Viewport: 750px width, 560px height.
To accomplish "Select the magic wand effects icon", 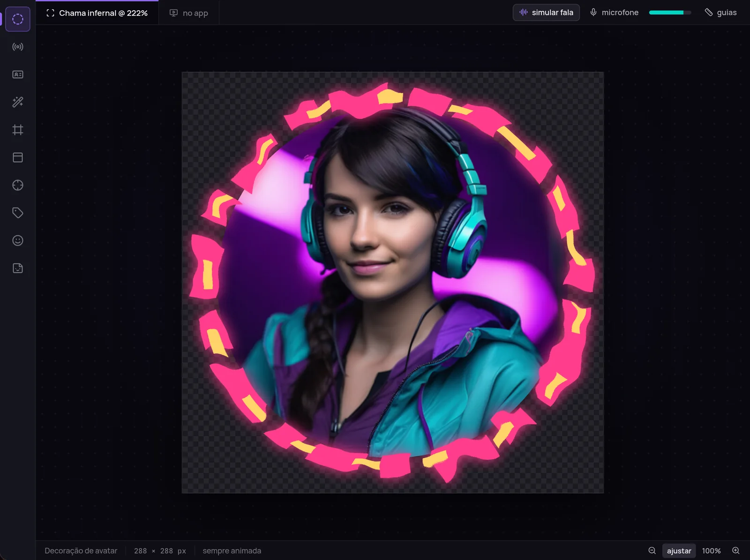I will (18, 102).
